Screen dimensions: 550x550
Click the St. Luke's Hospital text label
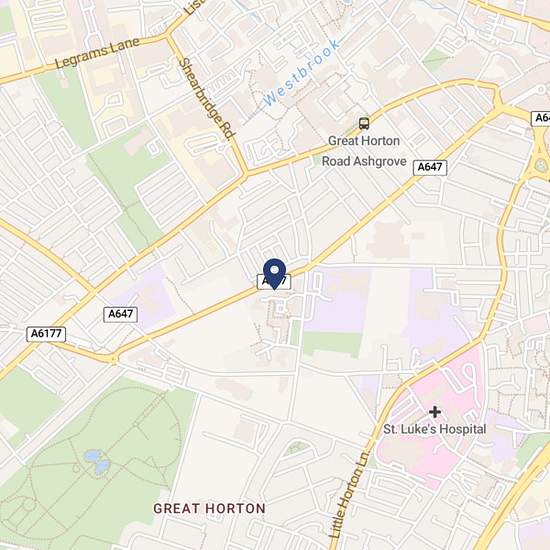point(435,429)
